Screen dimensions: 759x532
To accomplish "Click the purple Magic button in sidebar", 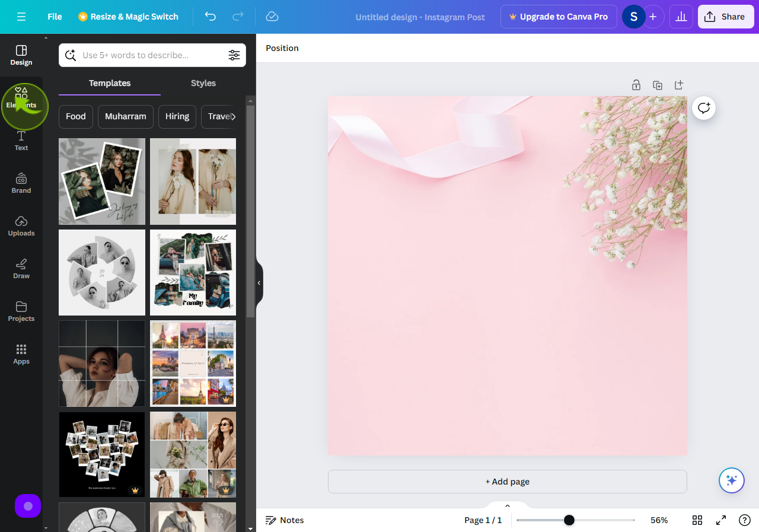I will [x=28, y=506].
